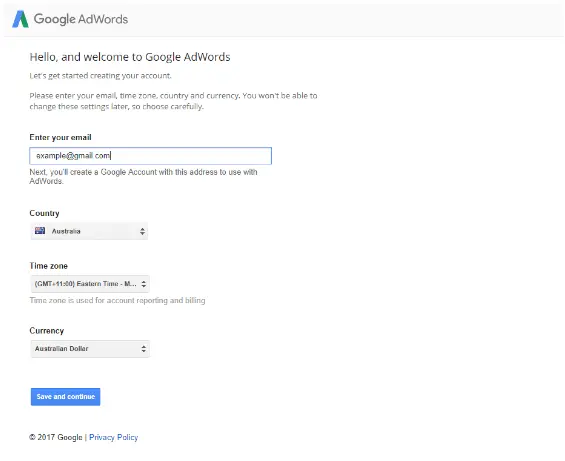Click the 'Next, you'll create a Google Account' note
This screenshot has width=565, height=461.
tap(143, 176)
